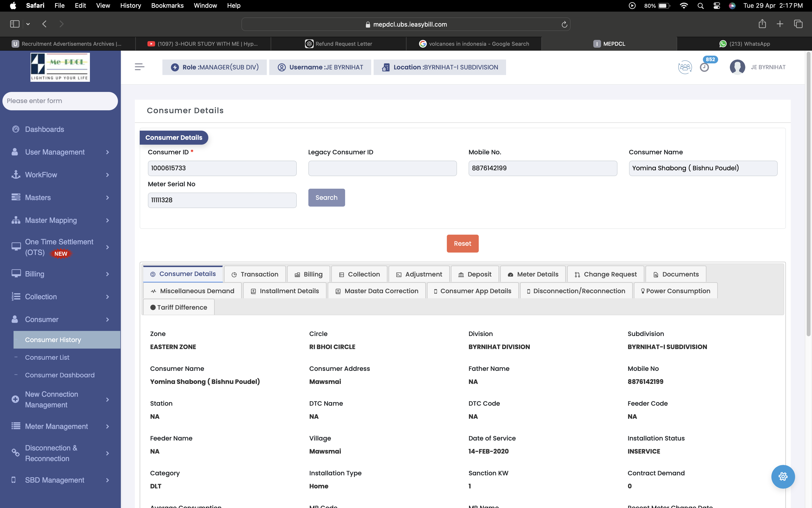The width and height of the screenshot is (812, 508).
Task: Open the Meter Details tab
Action: pos(533,274)
